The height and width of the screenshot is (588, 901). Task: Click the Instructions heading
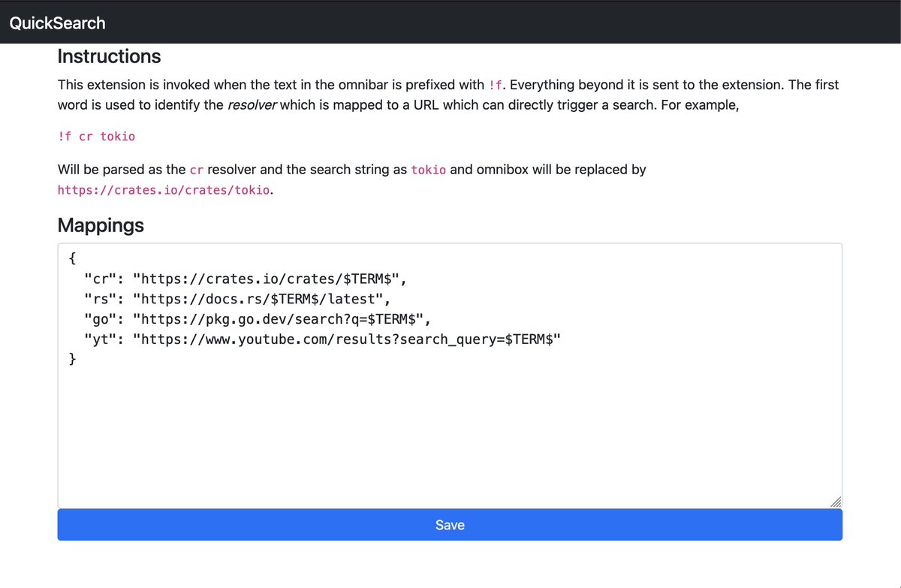(109, 56)
